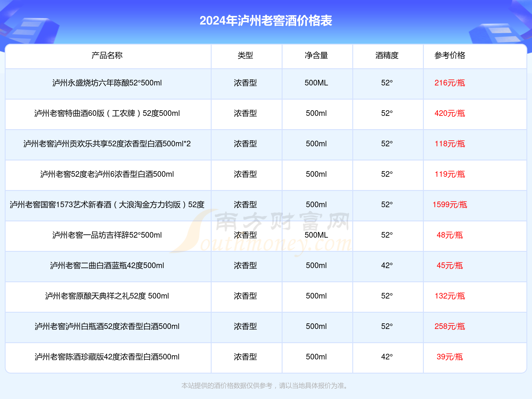Click 浓香型 in the 特曲酒60版 row
The width and height of the screenshot is (532, 399).
click(x=245, y=113)
